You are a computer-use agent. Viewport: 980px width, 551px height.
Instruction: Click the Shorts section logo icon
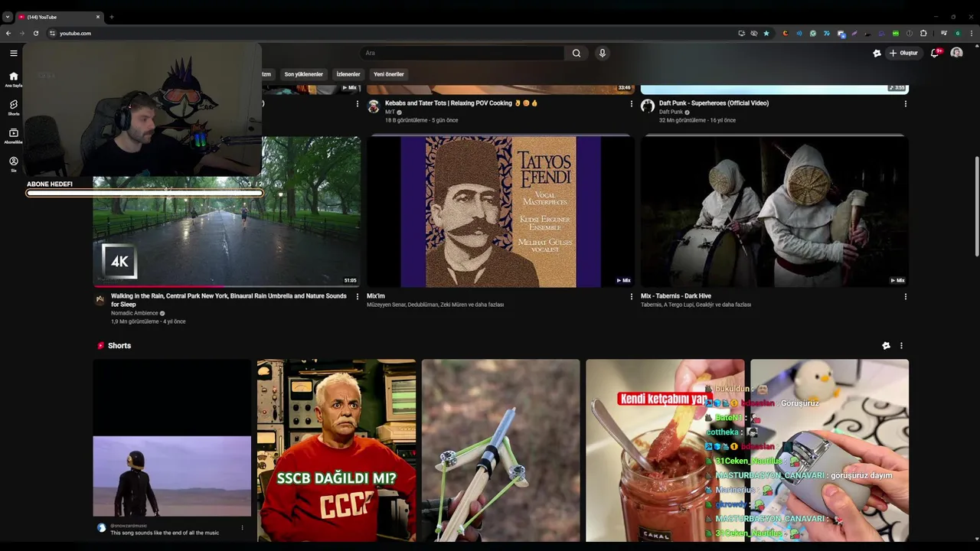100,346
